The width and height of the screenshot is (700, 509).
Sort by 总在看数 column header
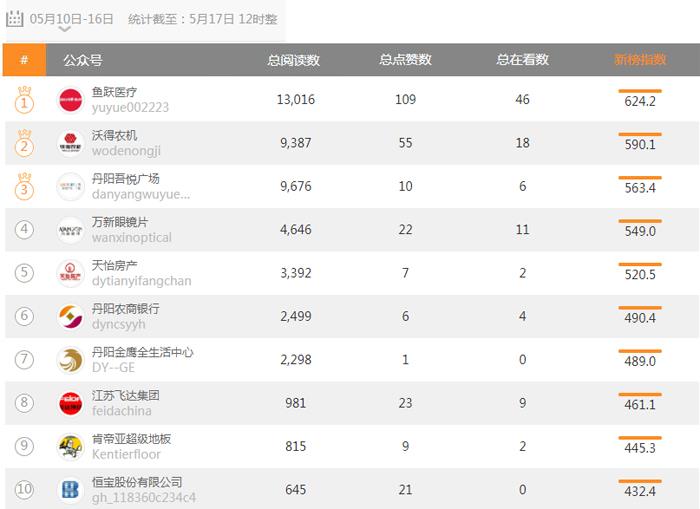pyautogui.click(x=522, y=59)
